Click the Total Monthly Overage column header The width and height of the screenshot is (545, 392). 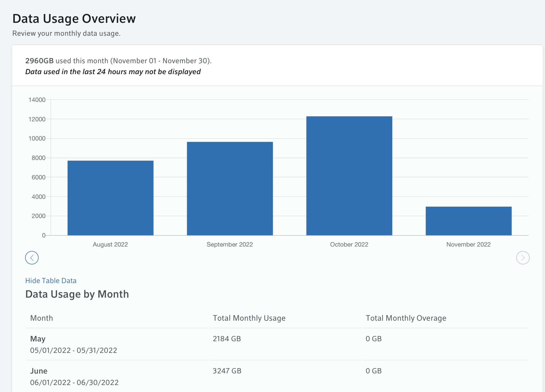(406, 318)
